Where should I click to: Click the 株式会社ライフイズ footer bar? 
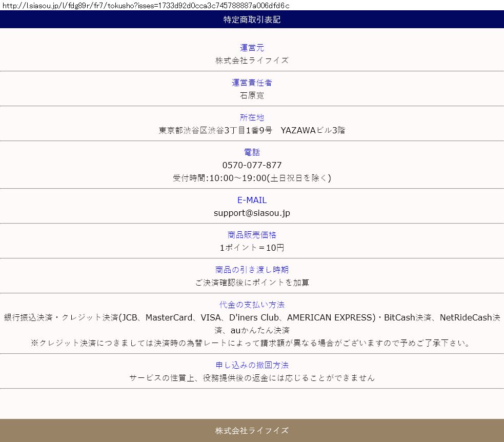pyautogui.click(x=252, y=430)
